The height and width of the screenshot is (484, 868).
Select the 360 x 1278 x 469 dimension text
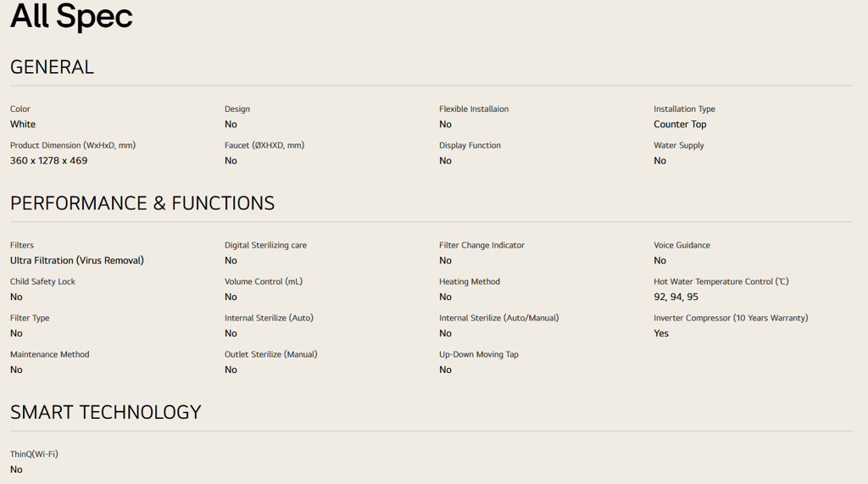[x=48, y=160]
